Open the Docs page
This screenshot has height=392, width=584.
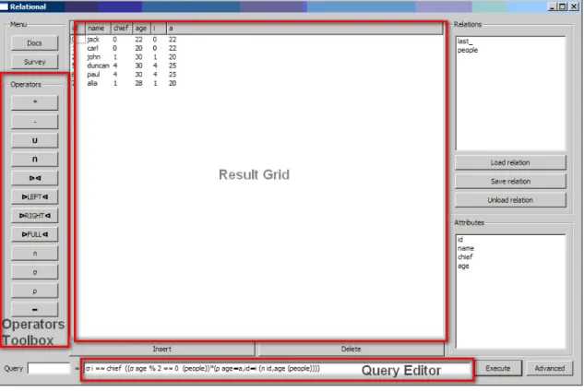(x=35, y=43)
